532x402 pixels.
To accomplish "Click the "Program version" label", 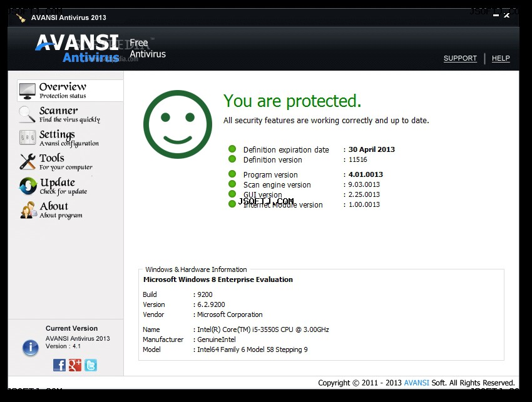I will pyautogui.click(x=270, y=175).
